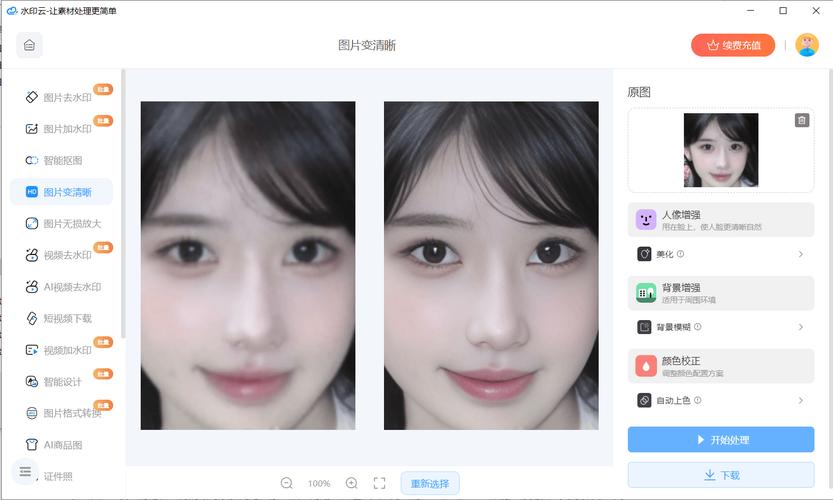Image resolution: width=833 pixels, height=500 pixels.
Task: Click the sidebar vertical scrollbar
Action: pyautogui.click(x=123, y=200)
